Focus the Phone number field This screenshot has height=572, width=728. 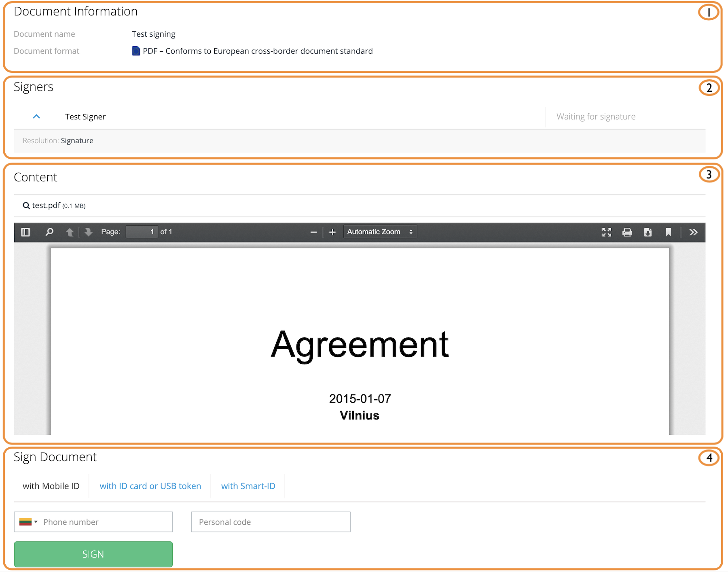pyautogui.click(x=93, y=522)
